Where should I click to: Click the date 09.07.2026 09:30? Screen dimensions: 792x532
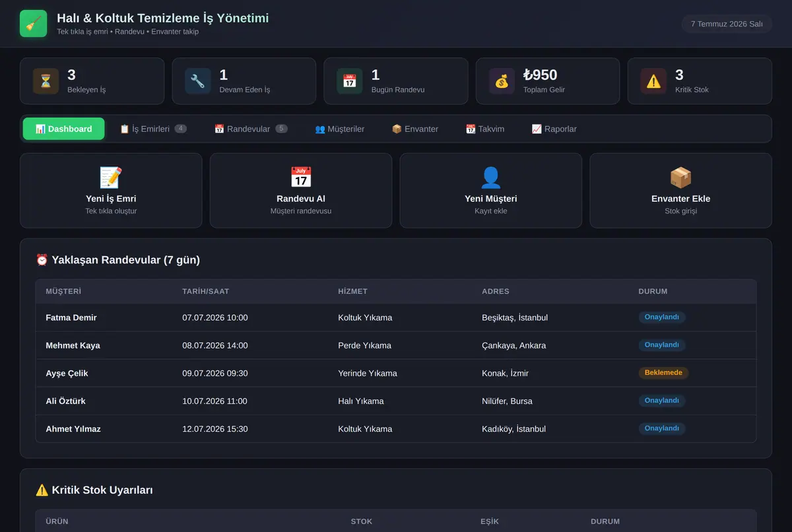tap(215, 373)
